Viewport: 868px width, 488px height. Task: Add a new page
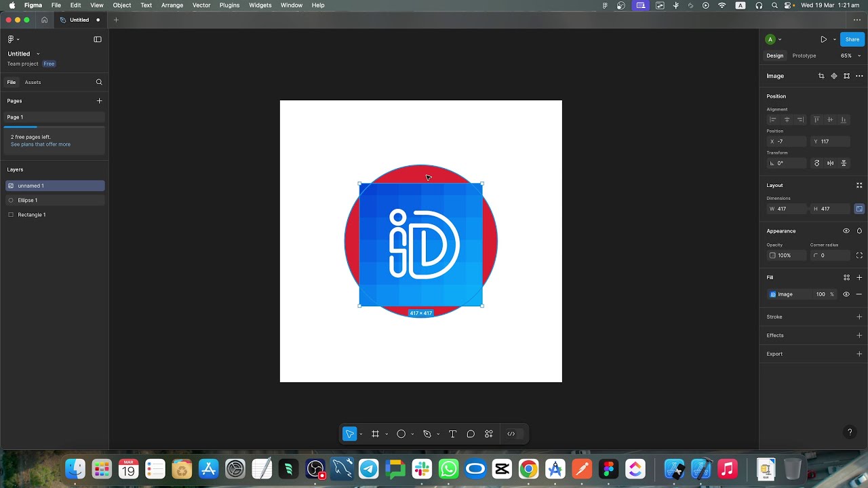pyautogui.click(x=99, y=101)
